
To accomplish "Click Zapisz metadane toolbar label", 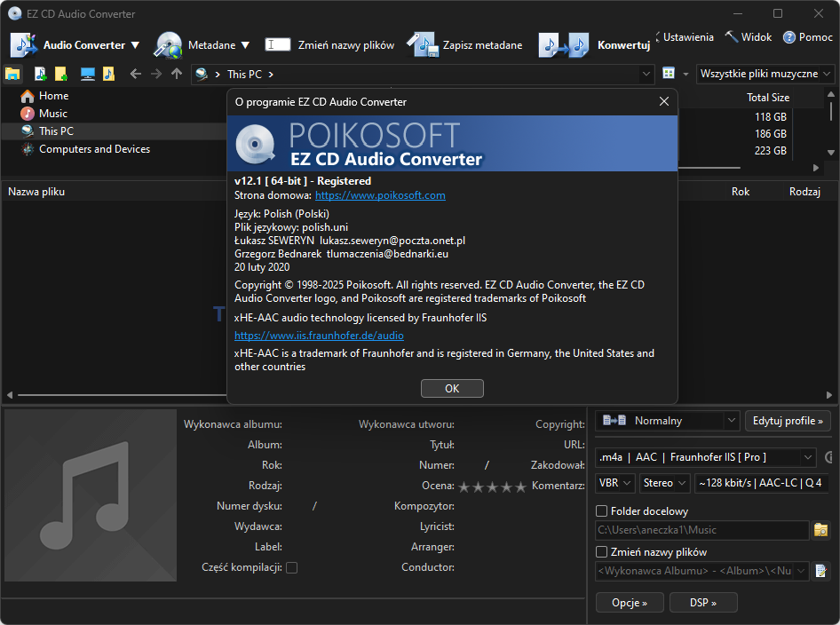I will 483,45.
